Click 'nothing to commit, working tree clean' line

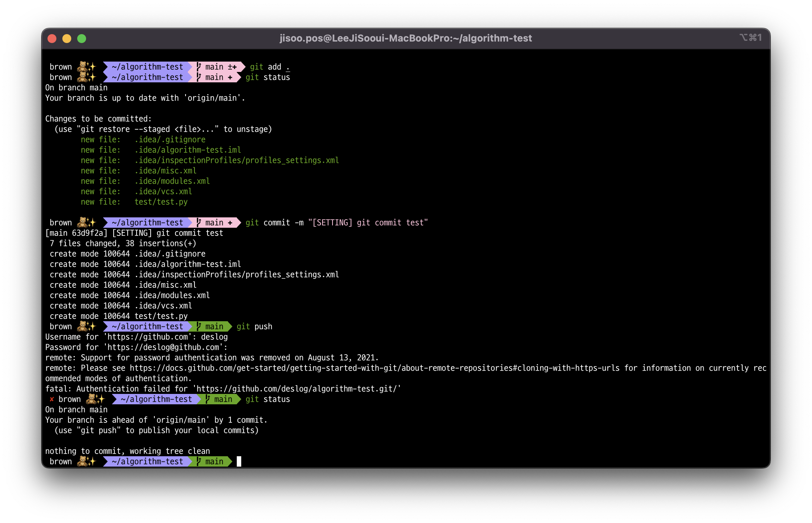[x=128, y=451]
